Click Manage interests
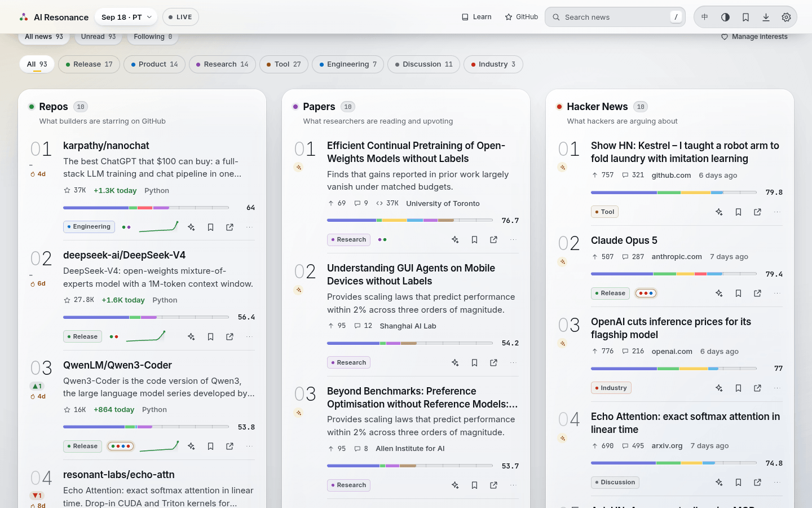The width and height of the screenshot is (812, 508). click(754, 37)
